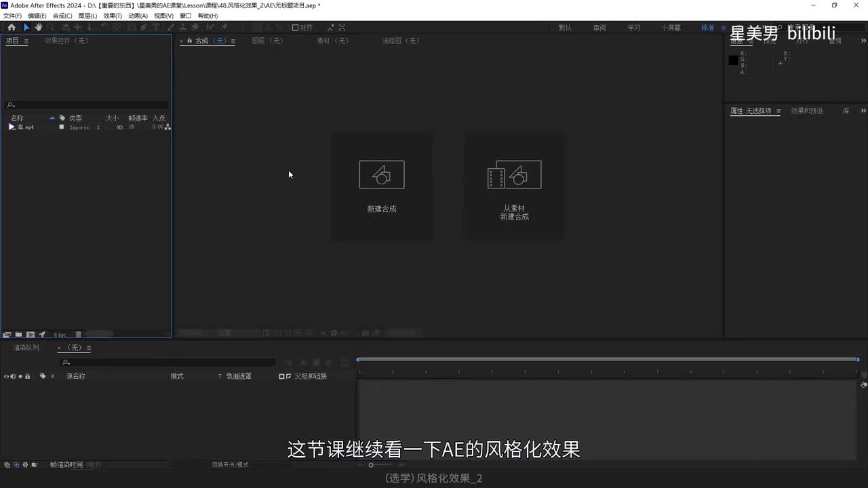
Task: Click the New Folder icon in Project panel
Action: click(18, 334)
